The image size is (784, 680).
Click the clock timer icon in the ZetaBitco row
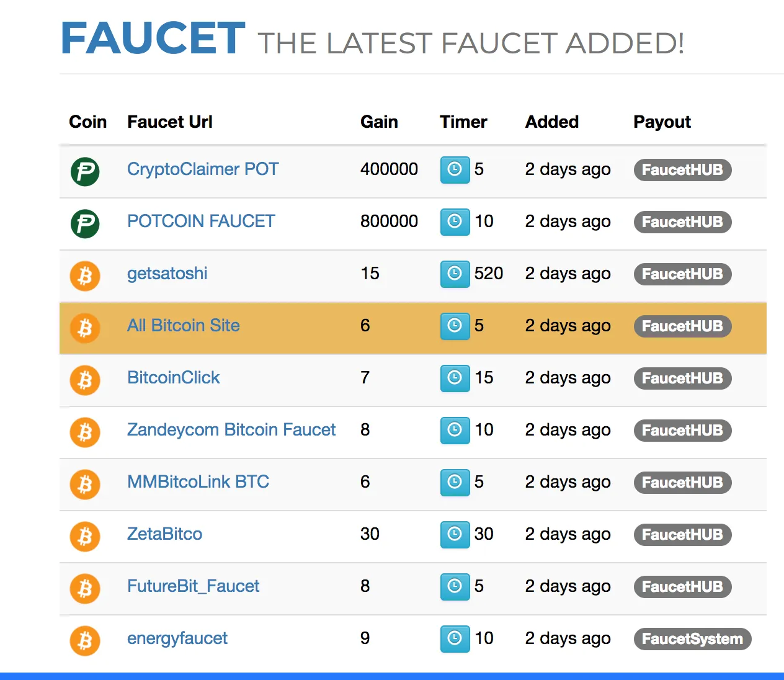pyautogui.click(x=455, y=535)
